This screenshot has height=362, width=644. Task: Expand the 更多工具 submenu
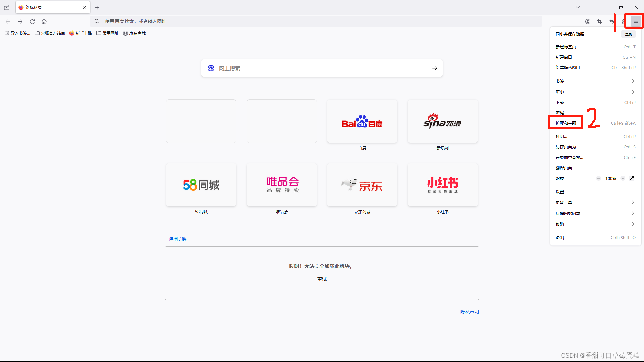(x=595, y=202)
